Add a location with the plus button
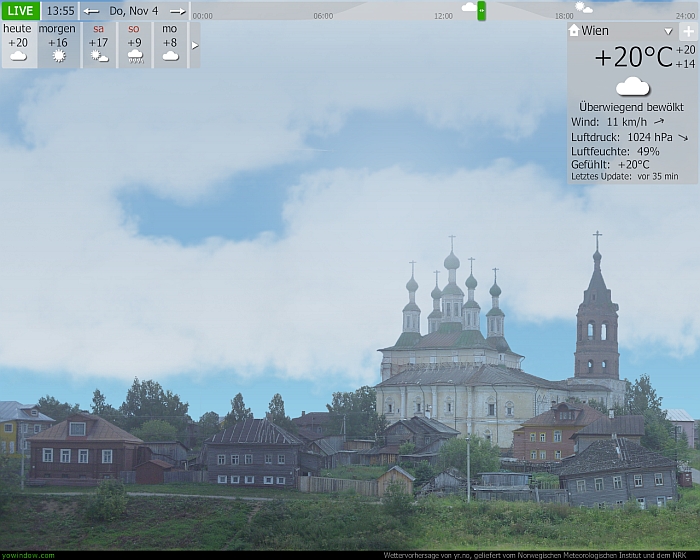 [688, 31]
